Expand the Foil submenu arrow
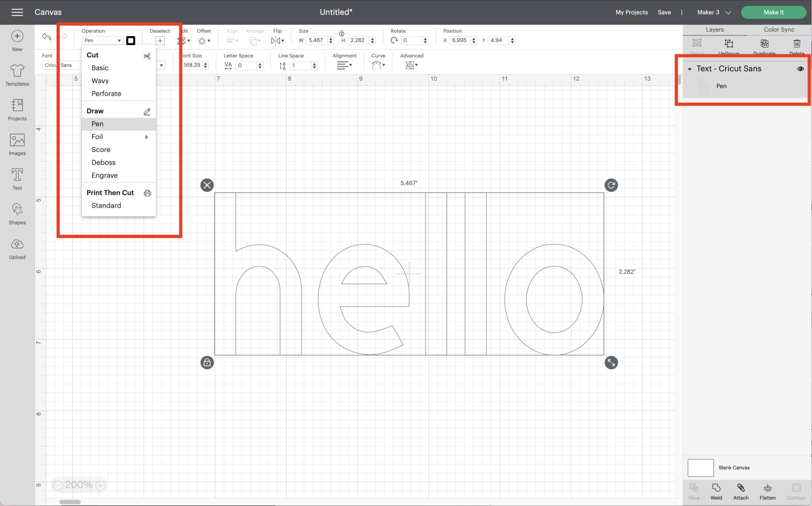 pos(147,137)
